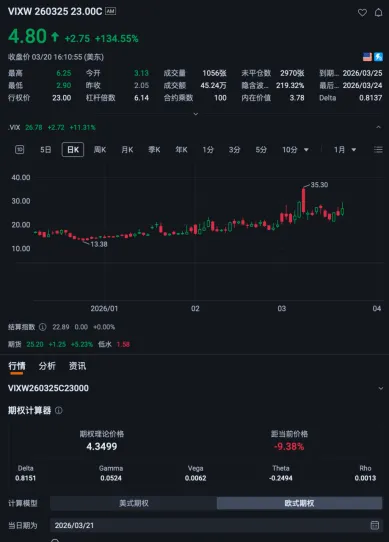The image size is (389, 542).
Task: Expand the VIXW260325C23000 contract selector
Action: point(381,388)
